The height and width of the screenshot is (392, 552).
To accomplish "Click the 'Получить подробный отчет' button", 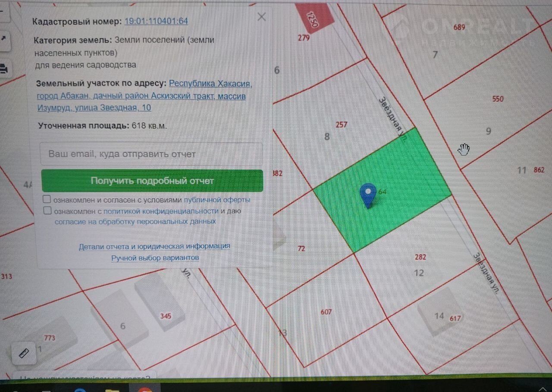I will [x=152, y=181].
